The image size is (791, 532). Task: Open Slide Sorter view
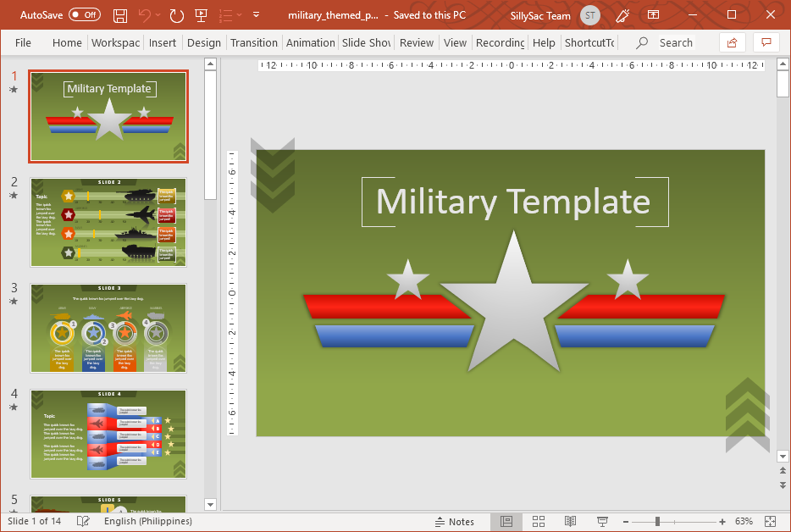tap(539, 521)
